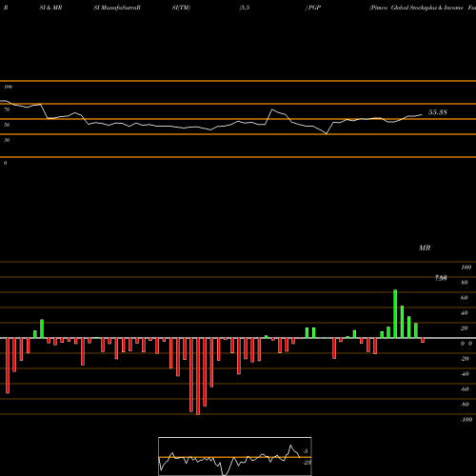Click the "SI(TM)" header label
The width and height of the screenshot is (476, 476).
pyautogui.click(x=181, y=8)
